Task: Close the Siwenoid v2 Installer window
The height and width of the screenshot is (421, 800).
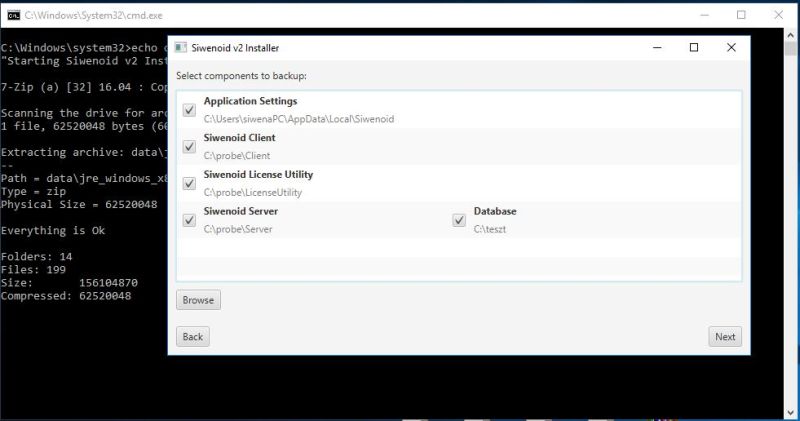Action: (731, 47)
